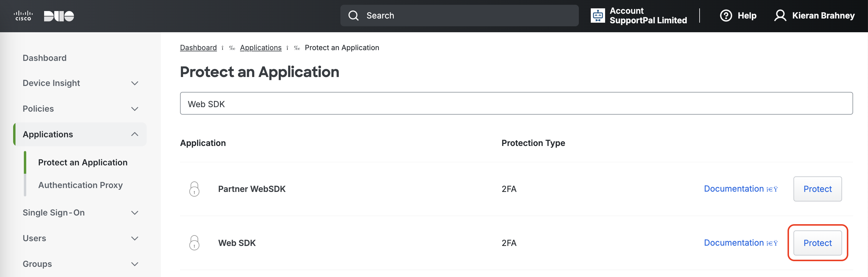Click the Cisco logo in header
The width and height of the screenshot is (868, 277).
[x=23, y=16]
